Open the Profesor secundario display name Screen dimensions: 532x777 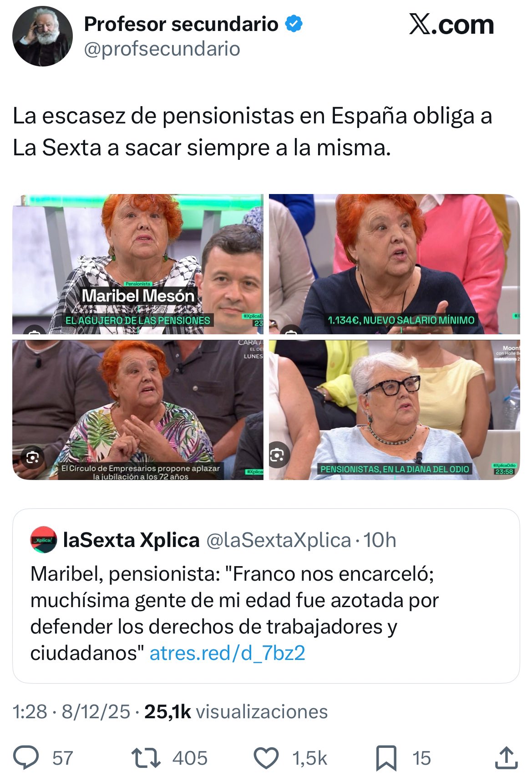pos(181,24)
